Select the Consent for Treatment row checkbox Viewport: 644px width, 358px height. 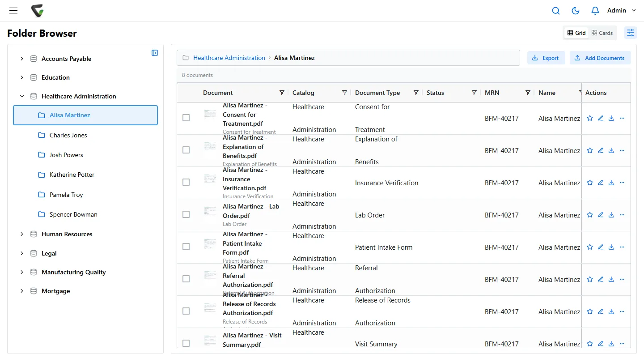(186, 118)
